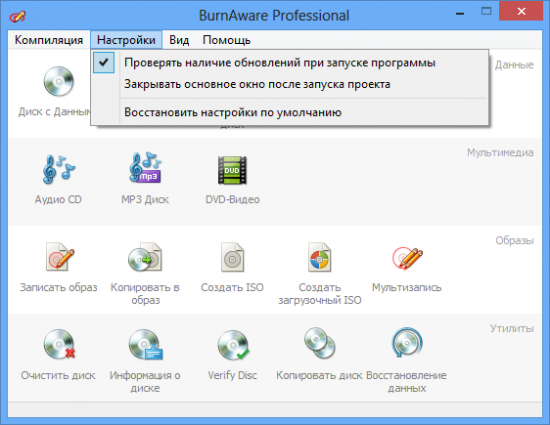The image size is (550, 425).
Task: Click the MP3 Диск label
Action: point(145,200)
